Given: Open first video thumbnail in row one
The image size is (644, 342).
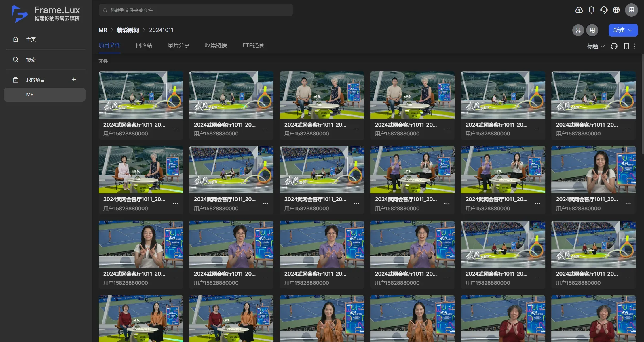Looking at the screenshot, I should pos(141,95).
